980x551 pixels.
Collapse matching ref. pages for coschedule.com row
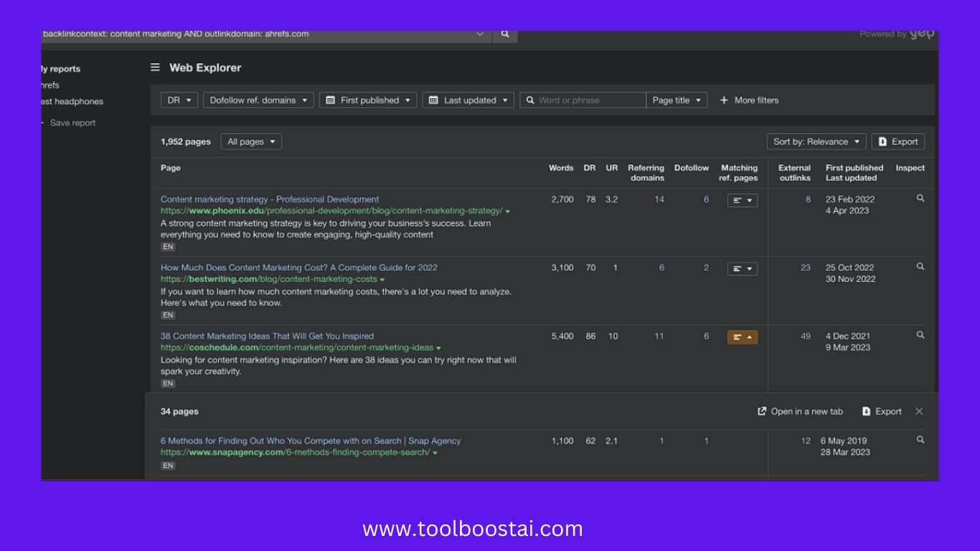pos(743,337)
